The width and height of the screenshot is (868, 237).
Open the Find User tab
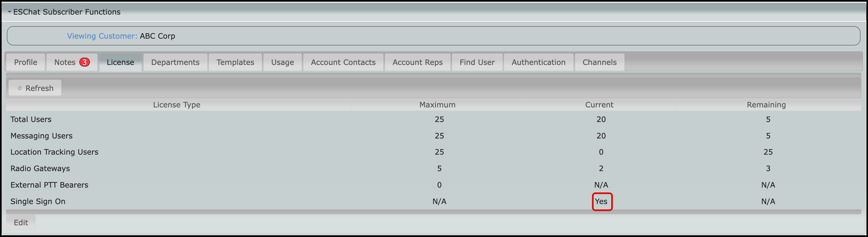click(x=477, y=62)
